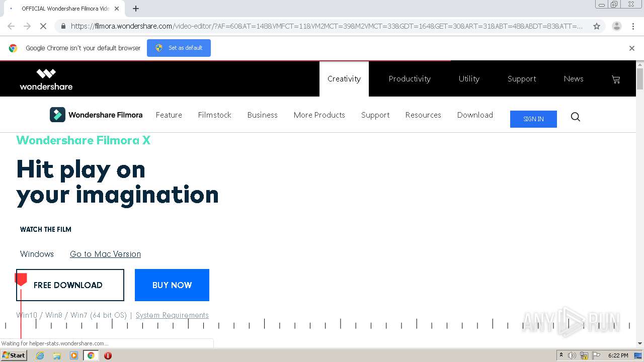Click the FREE DOWNLOAD button
This screenshot has height=362, width=644.
click(70, 285)
